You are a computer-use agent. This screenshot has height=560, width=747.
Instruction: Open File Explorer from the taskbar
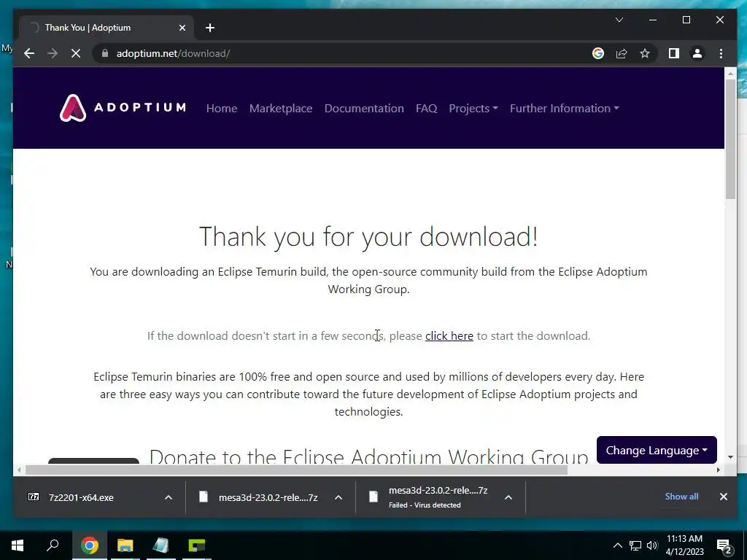click(x=125, y=545)
